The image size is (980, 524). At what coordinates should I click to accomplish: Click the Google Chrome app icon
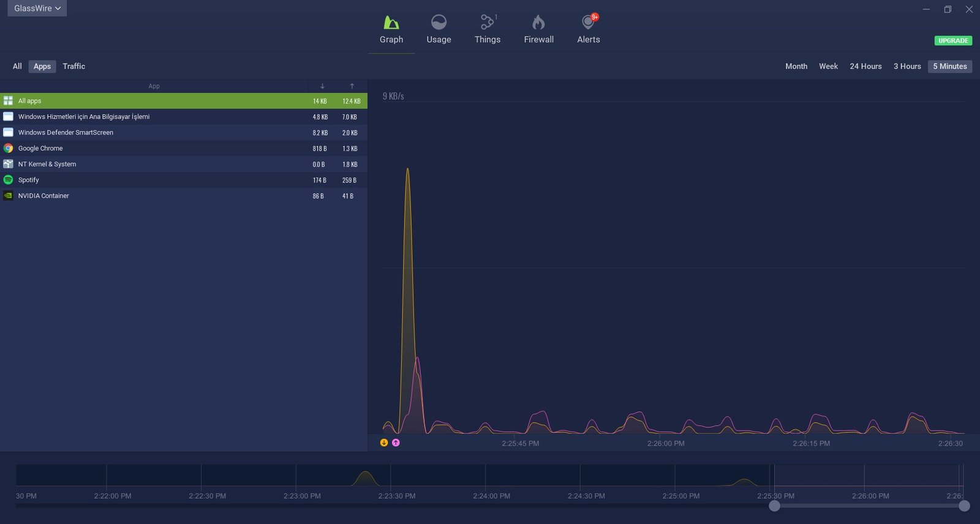click(8, 148)
